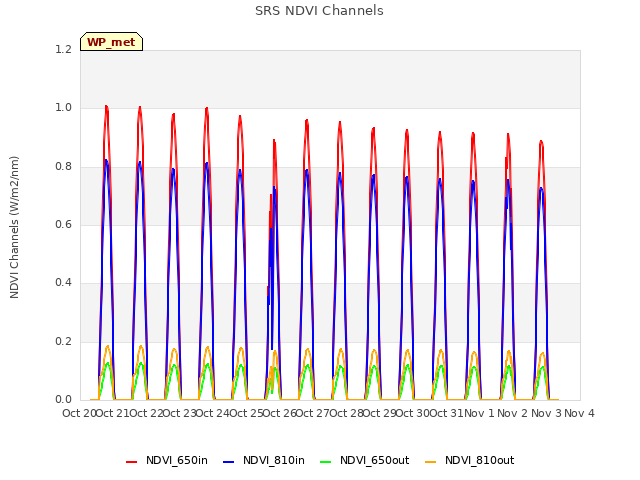Click the first red peak after Oct 20

point(107,107)
